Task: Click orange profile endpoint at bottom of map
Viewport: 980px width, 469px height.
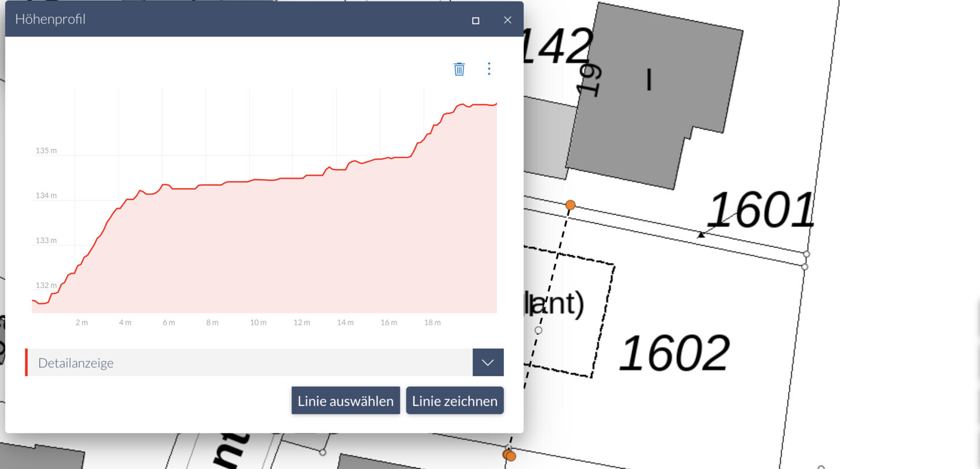Action: pos(510,456)
